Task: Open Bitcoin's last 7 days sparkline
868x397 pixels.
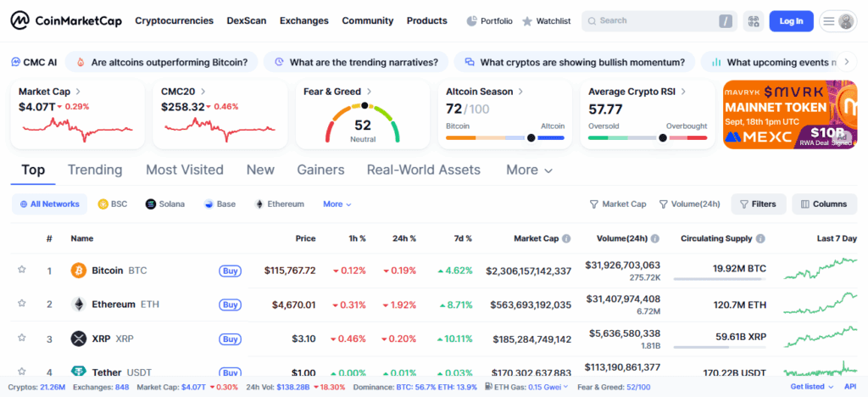Action: (x=821, y=269)
